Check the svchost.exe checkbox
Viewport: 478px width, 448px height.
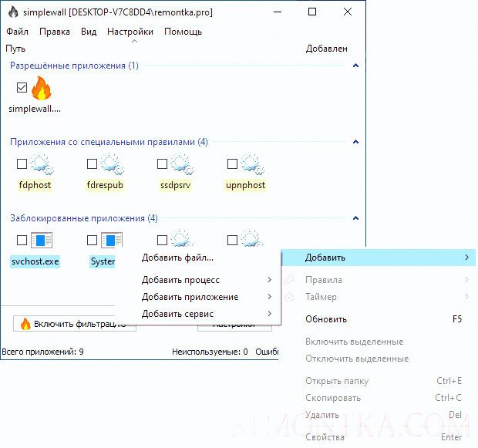coord(22,240)
